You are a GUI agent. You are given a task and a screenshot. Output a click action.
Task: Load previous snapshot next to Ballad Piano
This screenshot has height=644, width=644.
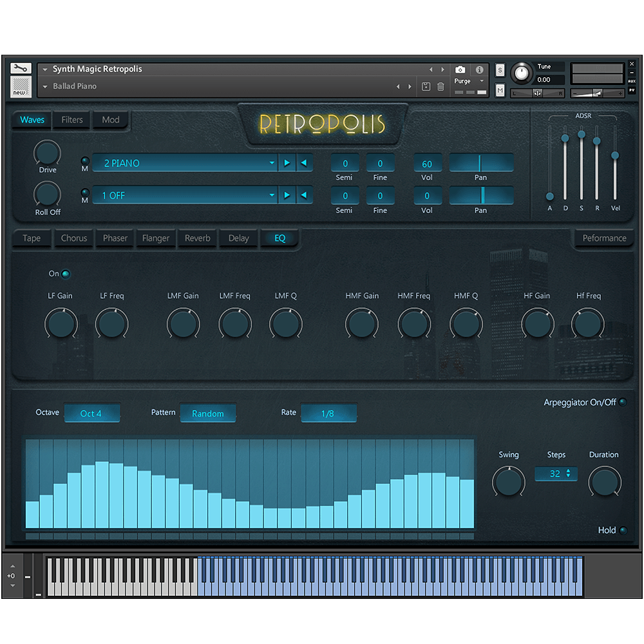pyautogui.click(x=398, y=87)
